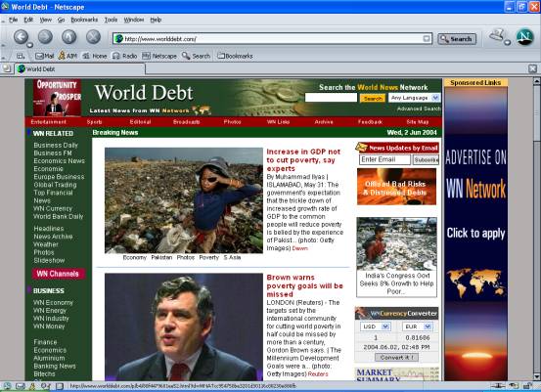Click the Offload Bad Risks ad banner
Image resolution: width=541 pixels, height=392 pixels.
click(x=396, y=187)
